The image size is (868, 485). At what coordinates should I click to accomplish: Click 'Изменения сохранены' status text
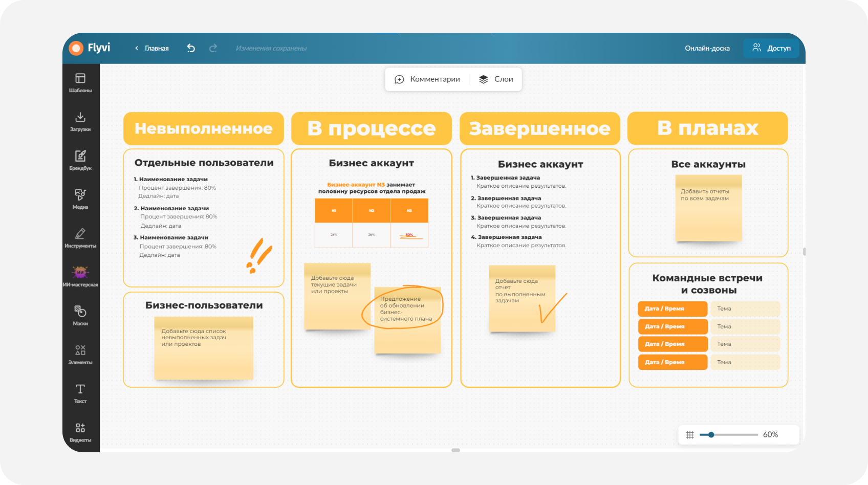(271, 48)
